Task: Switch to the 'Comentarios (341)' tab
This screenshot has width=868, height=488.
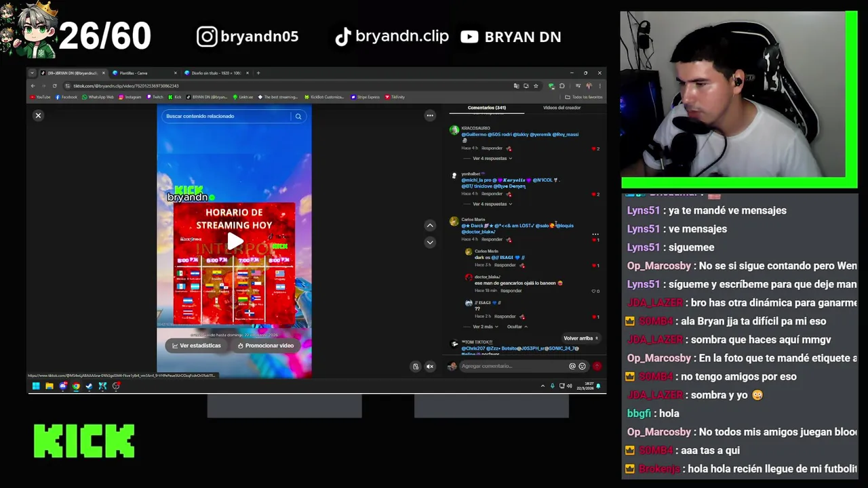Action: (486, 108)
